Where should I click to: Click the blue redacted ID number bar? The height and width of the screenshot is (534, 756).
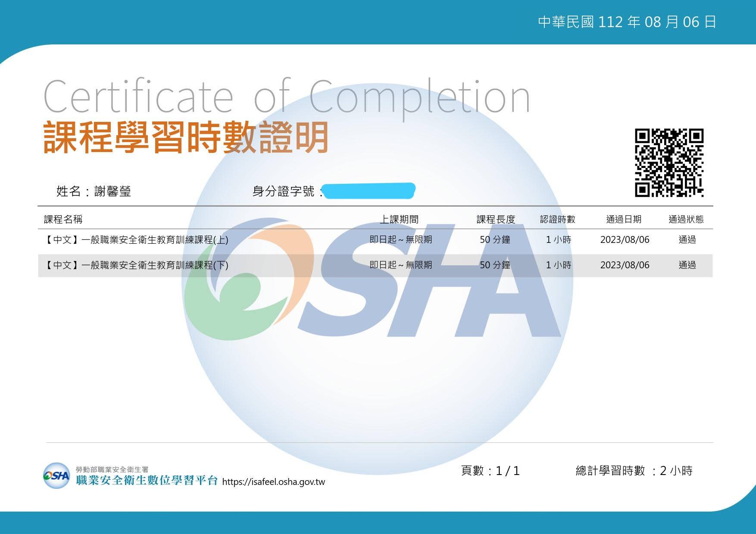(x=369, y=191)
